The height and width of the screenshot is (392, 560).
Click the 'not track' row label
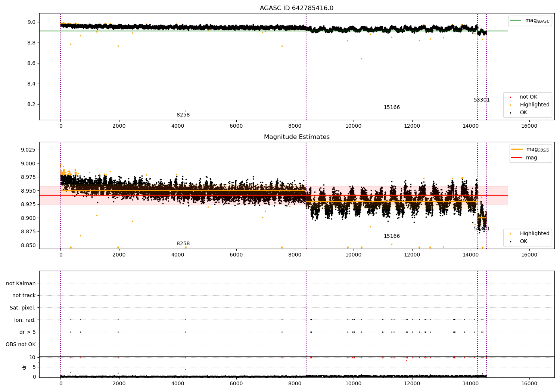24,296
